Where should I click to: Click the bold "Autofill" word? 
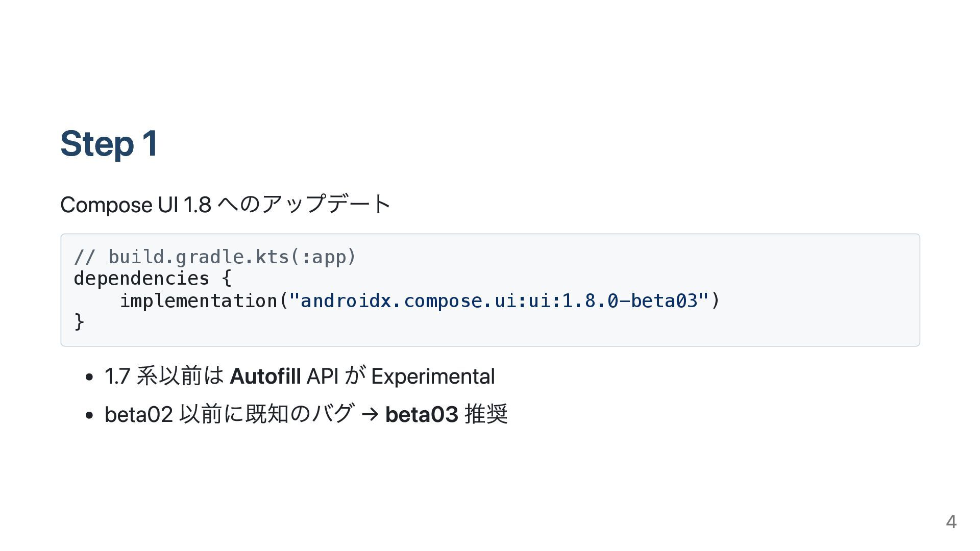[x=265, y=376]
